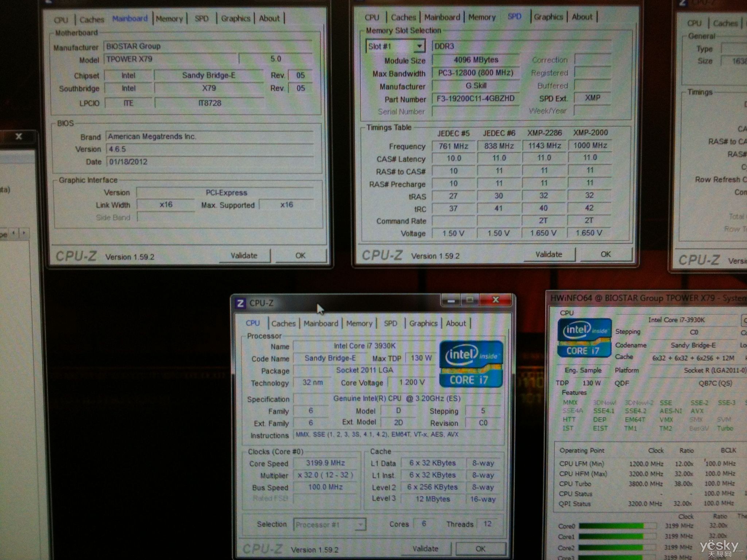
Task: Click the 'IT8728' LPCIO value
Action: pyautogui.click(x=209, y=103)
